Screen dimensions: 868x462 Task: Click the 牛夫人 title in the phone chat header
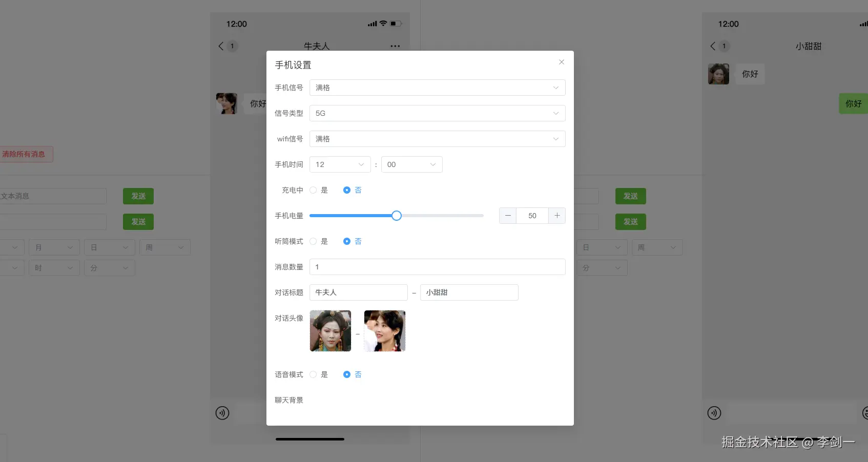click(x=317, y=46)
